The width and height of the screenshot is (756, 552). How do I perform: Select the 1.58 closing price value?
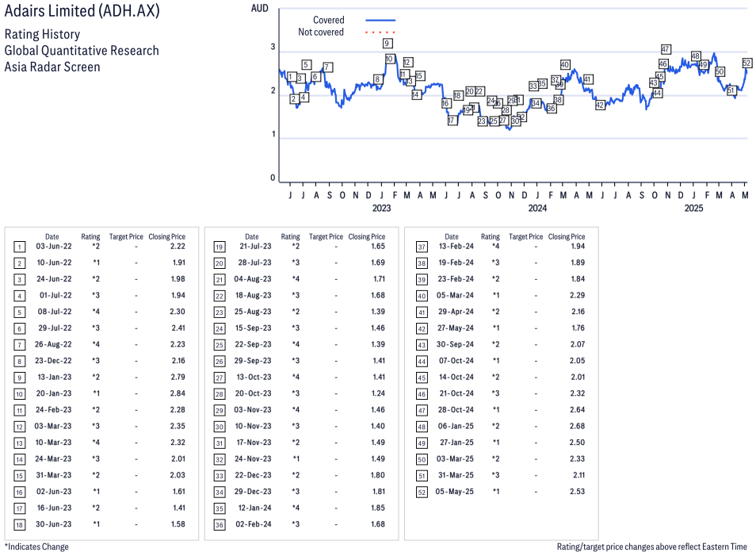pyautogui.click(x=178, y=524)
